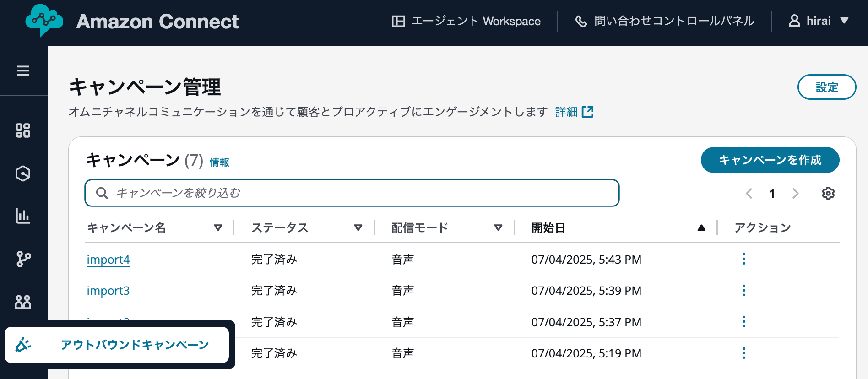Open the analytics bar chart icon

pos(23,216)
